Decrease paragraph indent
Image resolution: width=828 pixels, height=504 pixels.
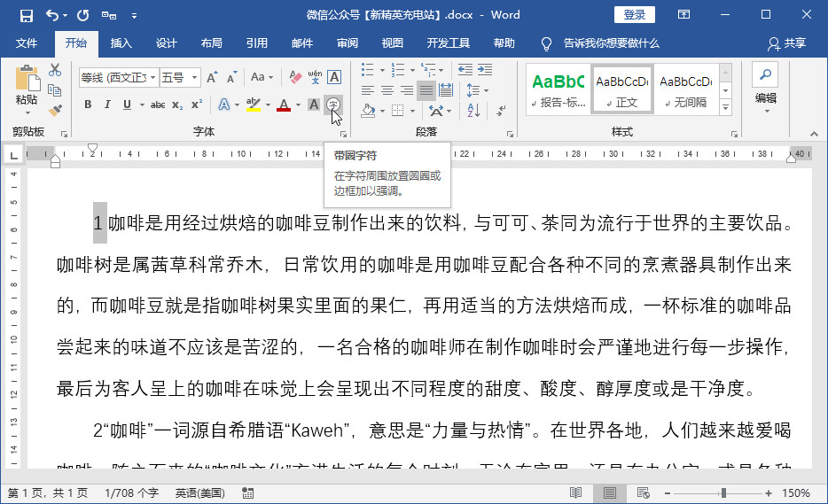pos(465,70)
